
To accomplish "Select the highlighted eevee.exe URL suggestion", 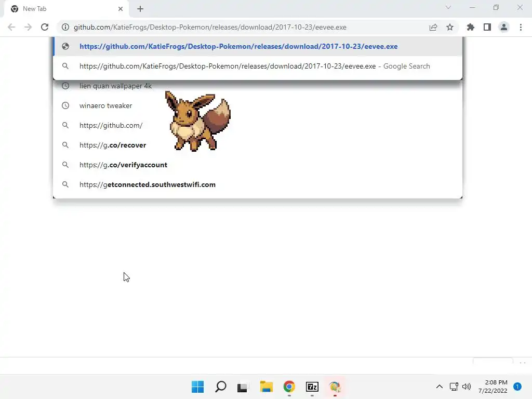I will tap(258, 46).
